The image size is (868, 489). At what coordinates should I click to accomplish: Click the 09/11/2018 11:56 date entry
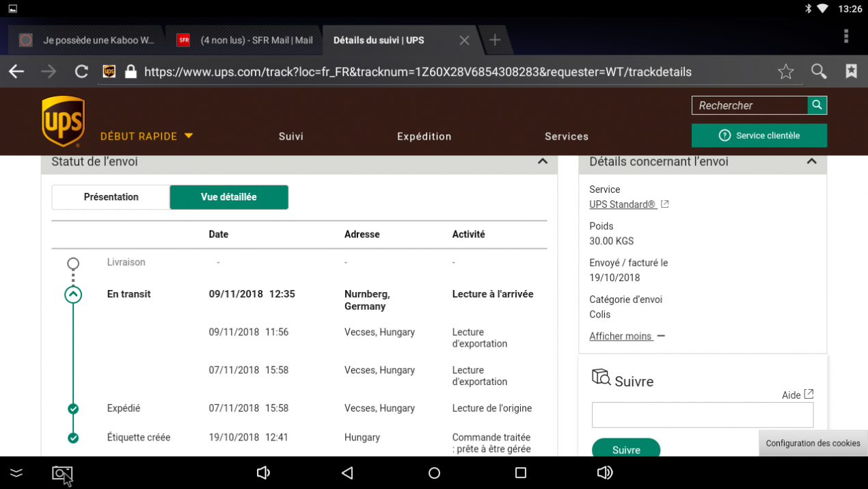coord(249,332)
